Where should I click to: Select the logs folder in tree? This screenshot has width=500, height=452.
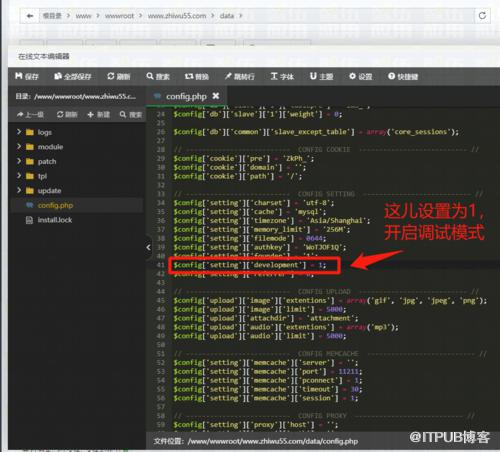pyautogui.click(x=44, y=132)
